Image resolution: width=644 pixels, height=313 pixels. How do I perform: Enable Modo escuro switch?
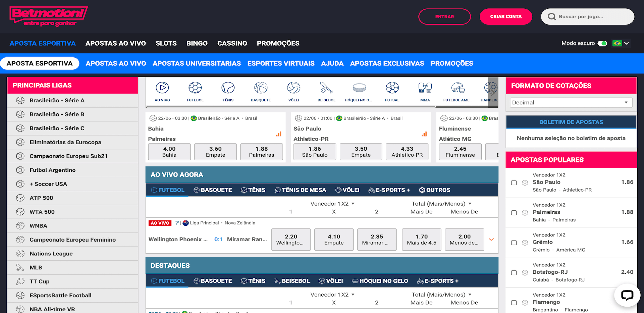click(x=602, y=43)
